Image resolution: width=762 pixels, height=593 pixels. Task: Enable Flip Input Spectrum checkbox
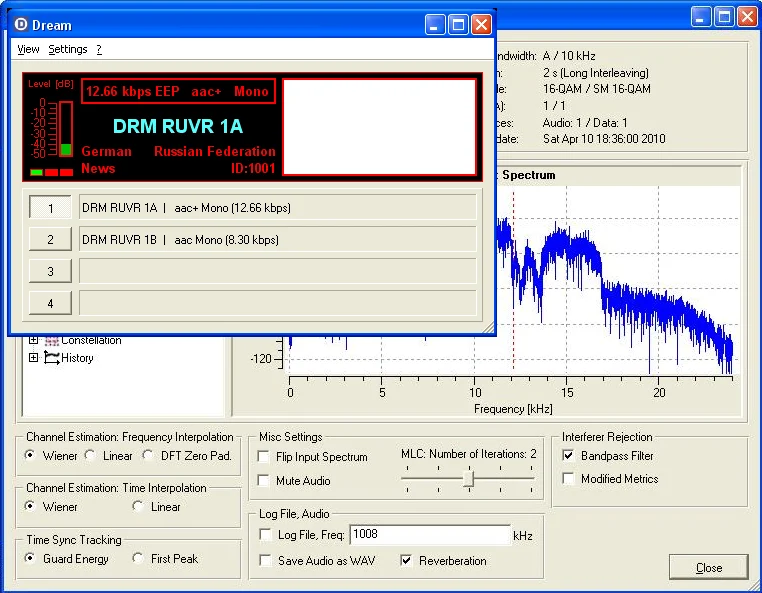click(263, 456)
